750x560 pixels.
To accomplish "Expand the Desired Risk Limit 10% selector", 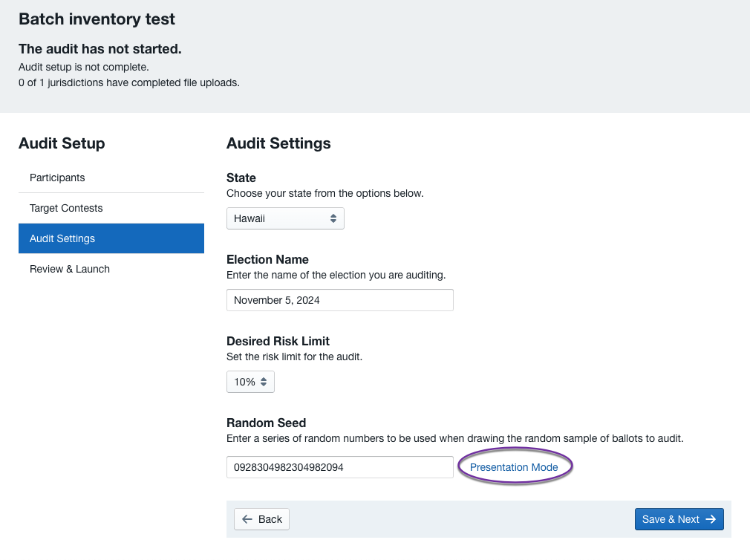I will (x=250, y=382).
